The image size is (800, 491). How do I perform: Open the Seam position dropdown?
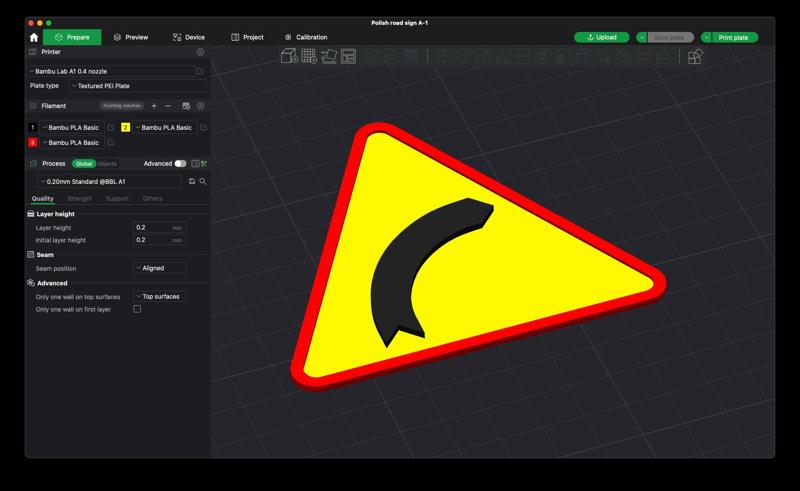coord(159,268)
